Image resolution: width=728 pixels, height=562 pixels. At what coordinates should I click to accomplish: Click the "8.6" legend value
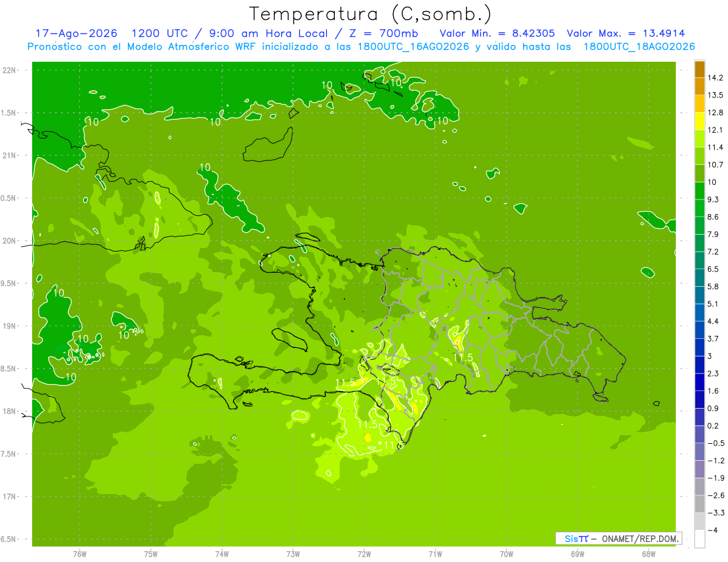point(713,216)
